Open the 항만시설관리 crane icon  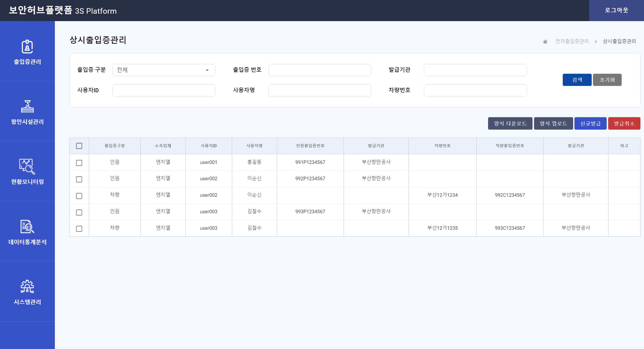27,106
